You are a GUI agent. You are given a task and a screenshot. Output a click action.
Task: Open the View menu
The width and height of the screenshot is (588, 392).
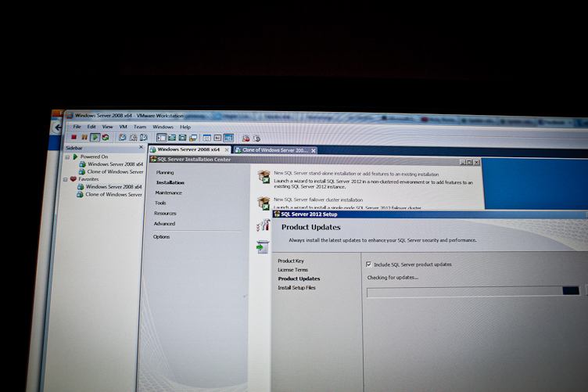pyautogui.click(x=107, y=127)
